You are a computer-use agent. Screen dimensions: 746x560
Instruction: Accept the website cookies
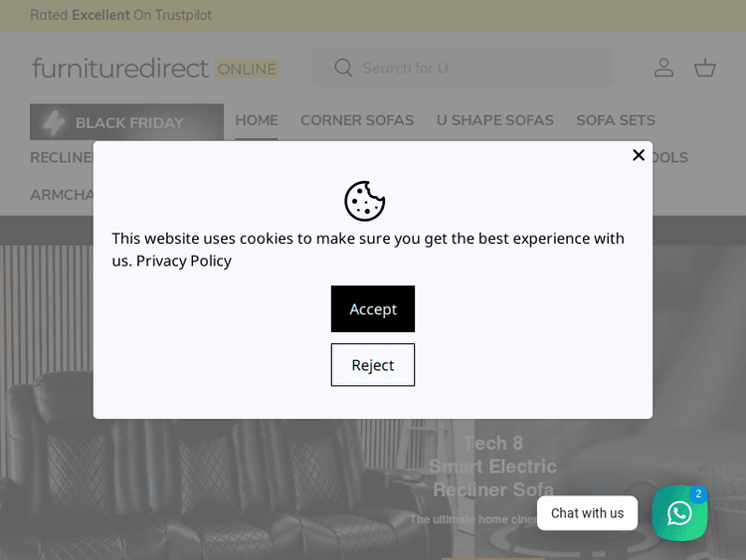(x=373, y=309)
